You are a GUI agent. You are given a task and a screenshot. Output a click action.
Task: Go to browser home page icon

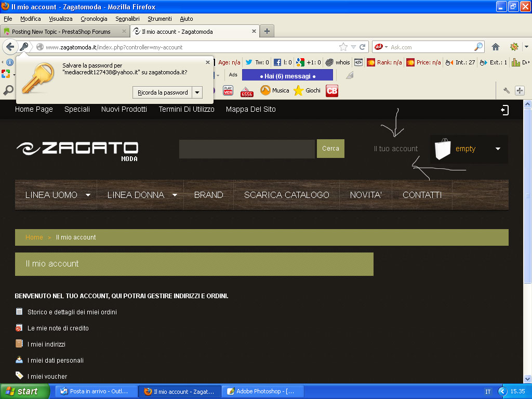[x=496, y=47]
